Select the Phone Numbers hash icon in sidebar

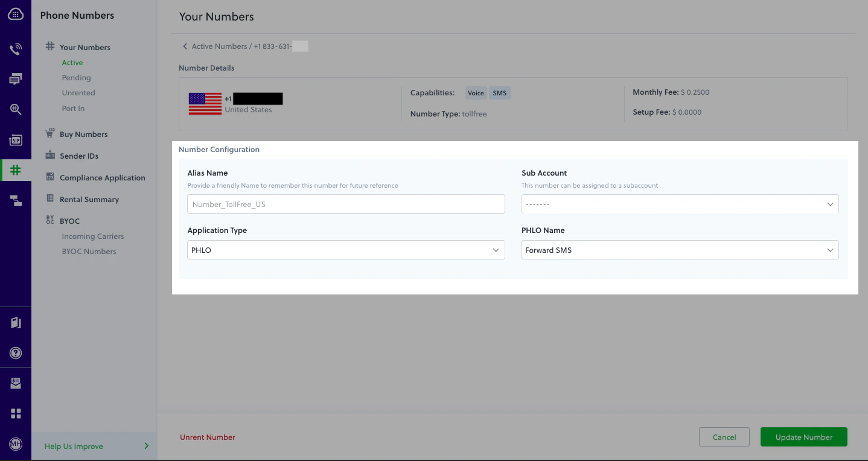tap(16, 170)
